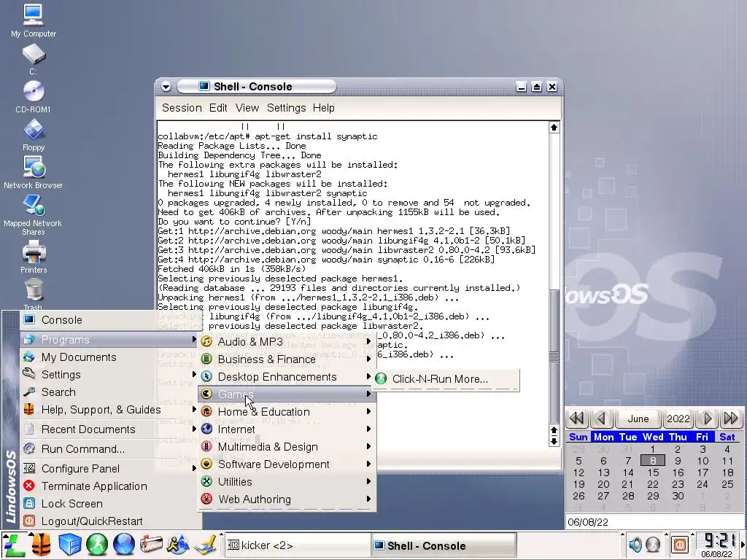The width and height of the screenshot is (747, 560).
Task: Go to next month in calendar
Action: pyautogui.click(x=708, y=419)
